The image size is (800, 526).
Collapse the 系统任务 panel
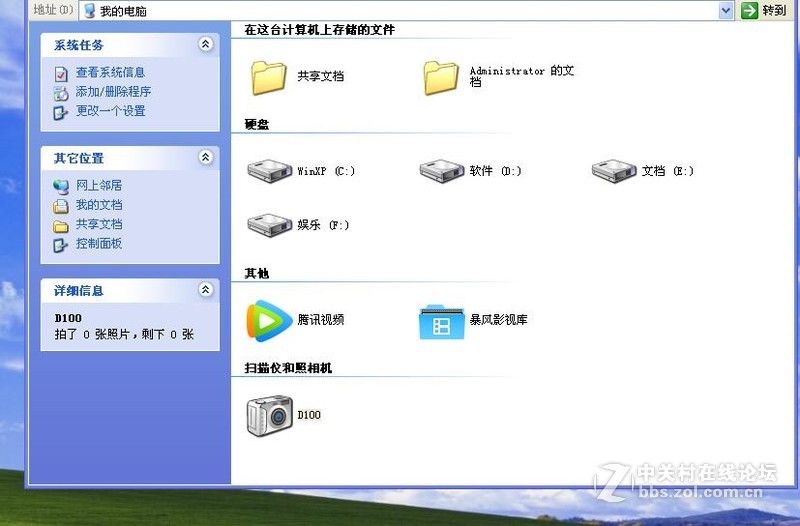click(205, 44)
